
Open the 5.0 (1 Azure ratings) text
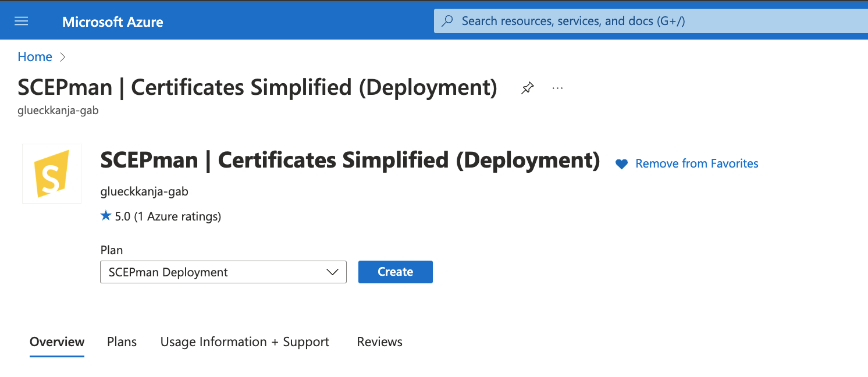pyautogui.click(x=168, y=217)
